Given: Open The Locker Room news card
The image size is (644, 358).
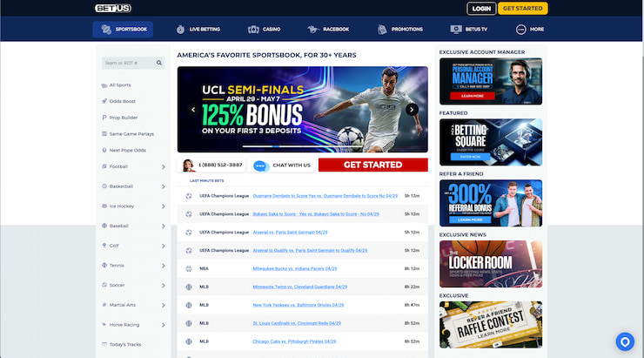Looking at the screenshot, I should click(491, 264).
